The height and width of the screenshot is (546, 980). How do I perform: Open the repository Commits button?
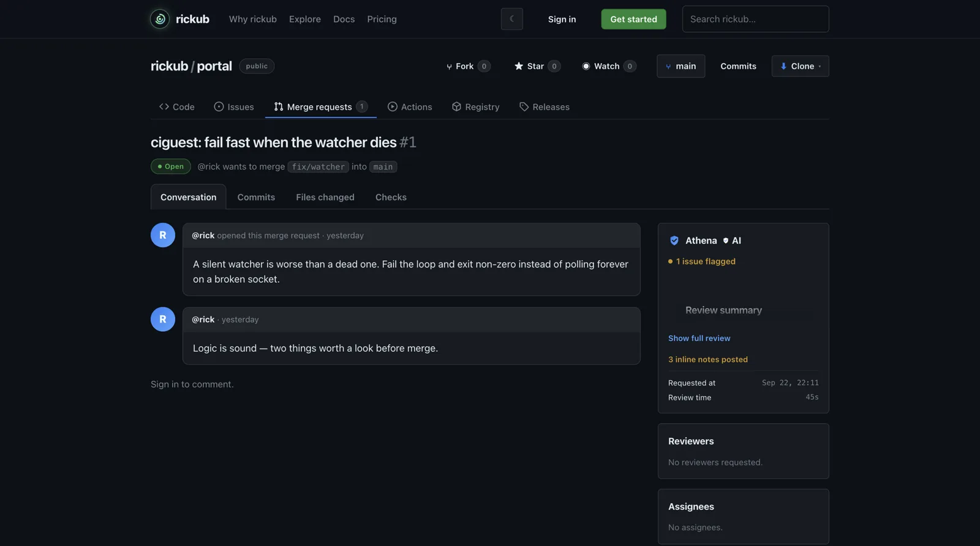point(738,66)
